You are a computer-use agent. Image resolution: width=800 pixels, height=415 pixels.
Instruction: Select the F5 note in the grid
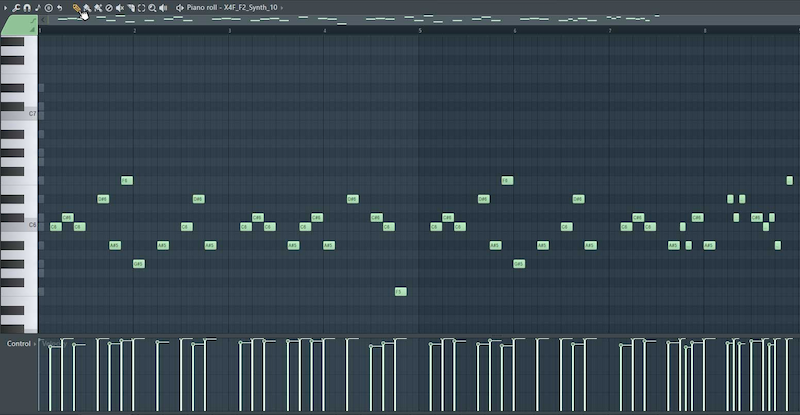point(400,292)
